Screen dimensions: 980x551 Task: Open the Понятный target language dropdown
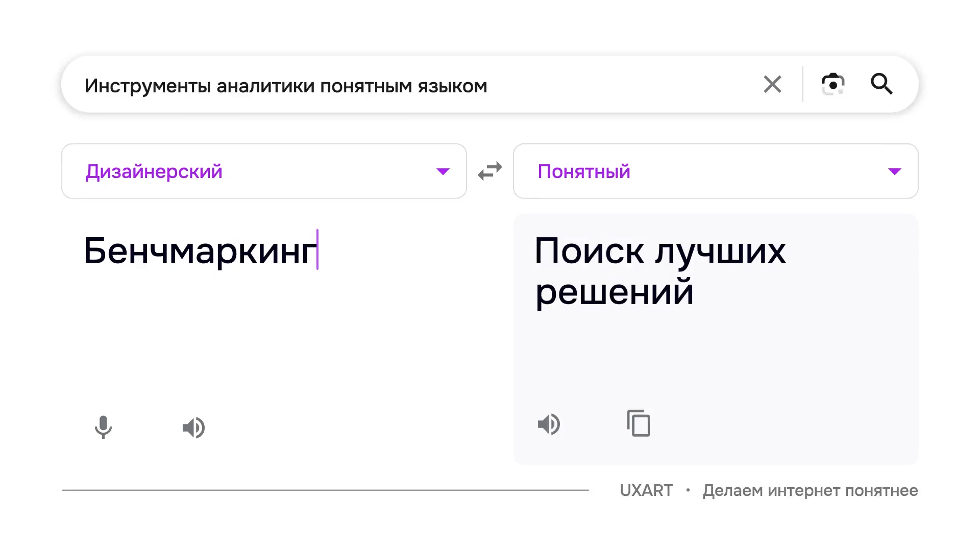584,171
